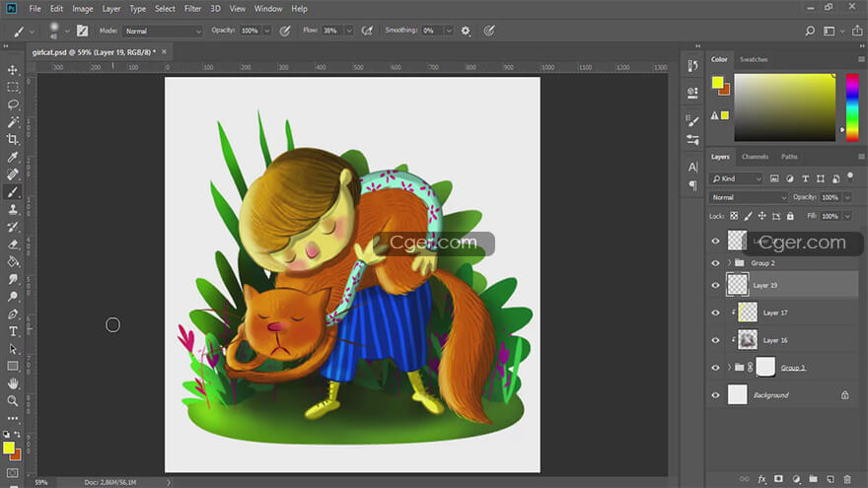
Task: Open layer blend mode Normal dropdown
Action: pos(749,197)
